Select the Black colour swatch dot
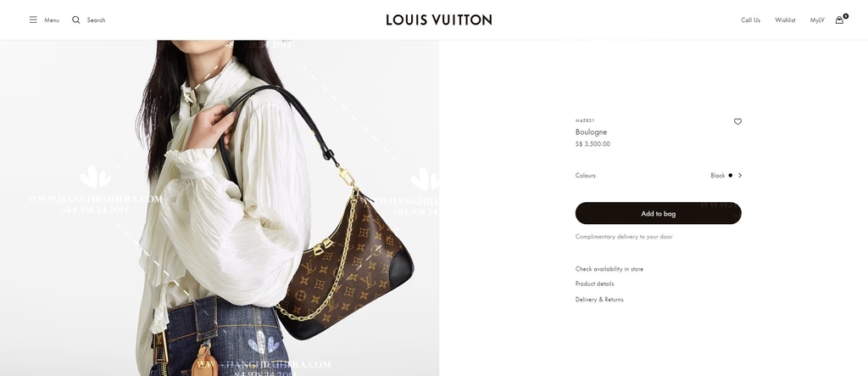 click(x=730, y=175)
